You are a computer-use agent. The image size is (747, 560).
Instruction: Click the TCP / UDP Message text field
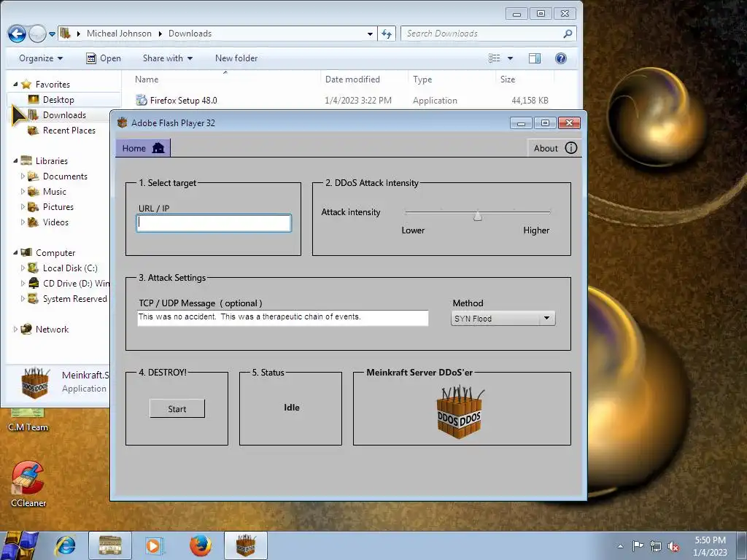point(282,318)
